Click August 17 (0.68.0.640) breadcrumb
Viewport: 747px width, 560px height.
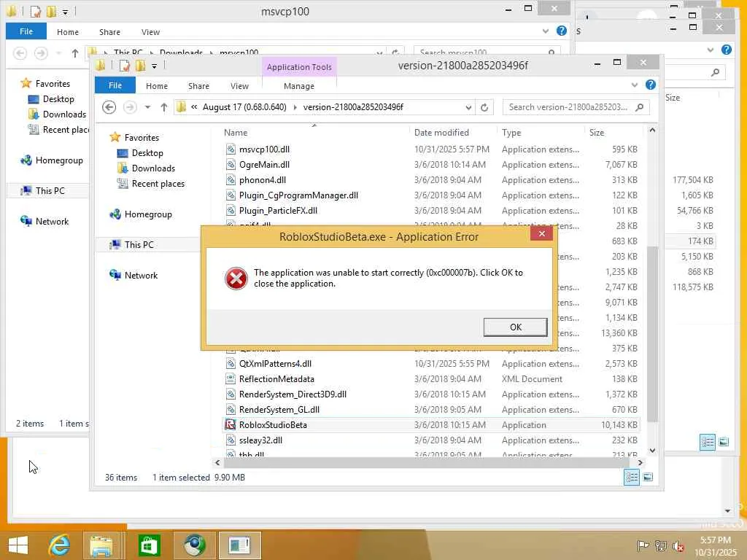point(244,107)
